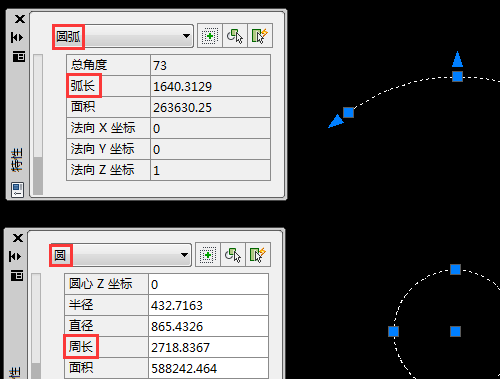Click the 总角度 value 73
The width and height of the screenshot is (500, 379).
coord(210,65)
